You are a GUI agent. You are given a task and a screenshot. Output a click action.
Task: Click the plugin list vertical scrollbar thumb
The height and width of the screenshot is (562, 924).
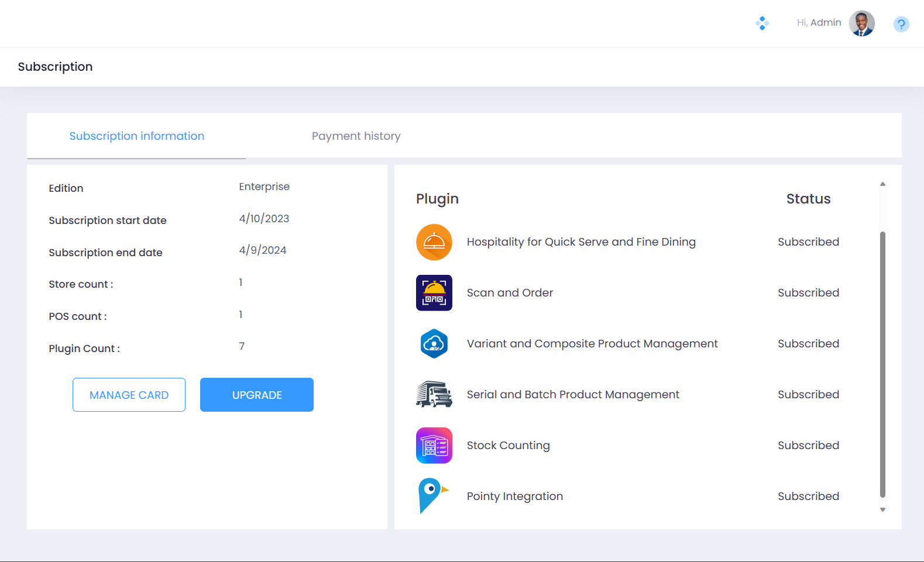click(882, 363)
